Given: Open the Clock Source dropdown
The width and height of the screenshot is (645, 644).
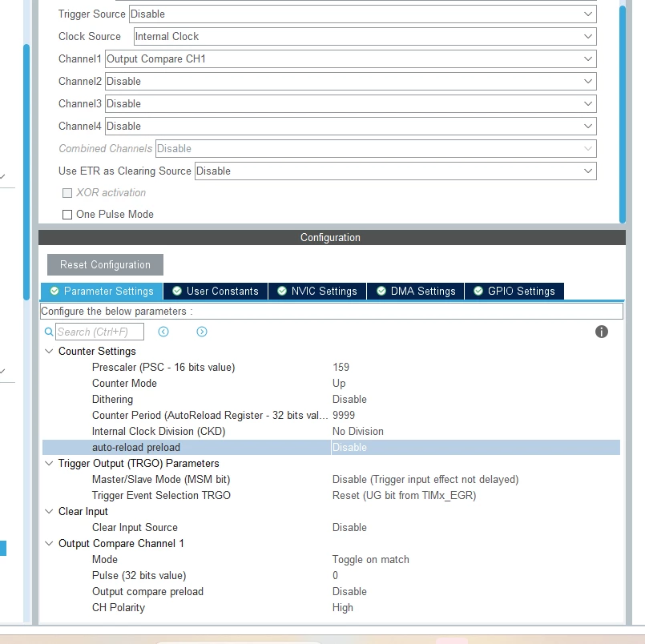Looking at the screenshot, I should pos(365,37).
